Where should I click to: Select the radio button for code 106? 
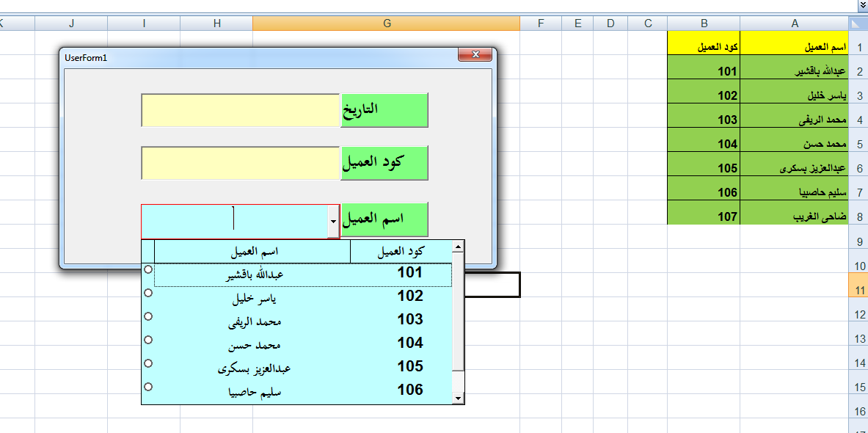point(147,386)
